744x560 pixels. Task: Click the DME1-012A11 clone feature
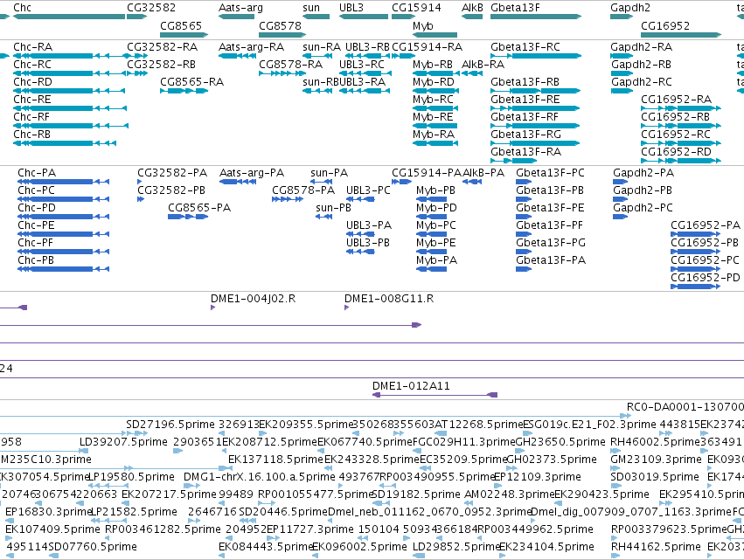click(x=435, y=395)
